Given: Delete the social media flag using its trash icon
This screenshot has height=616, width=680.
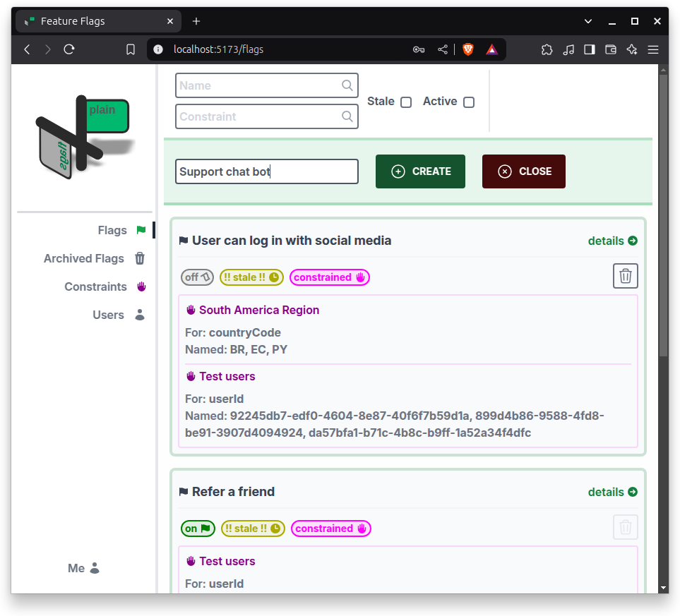Looking at the screenshot, I should pos(625,276).
